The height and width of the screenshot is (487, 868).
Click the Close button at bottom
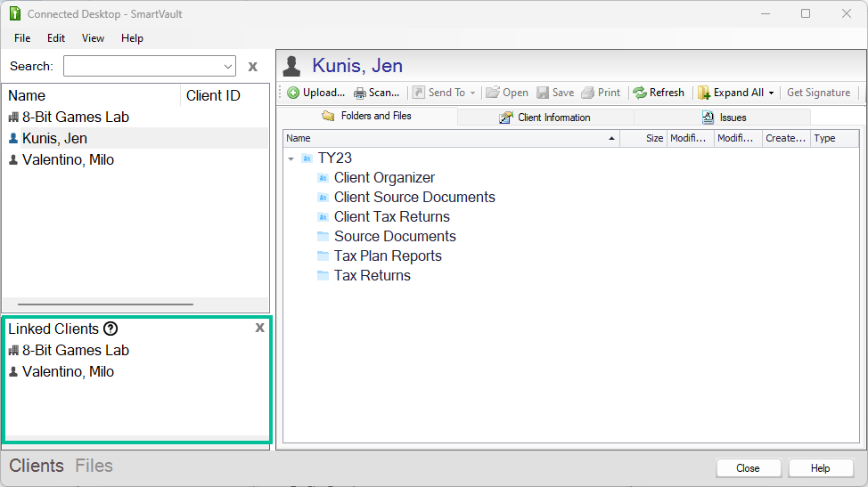click(x=749, y=468)
